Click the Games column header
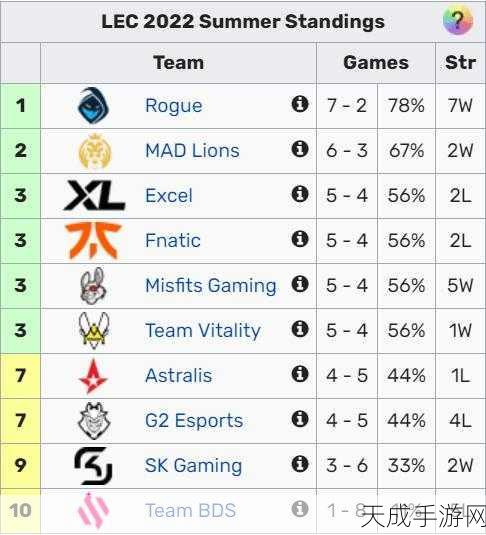The width and height of the screenshot is (486, 535). (376, 63)
